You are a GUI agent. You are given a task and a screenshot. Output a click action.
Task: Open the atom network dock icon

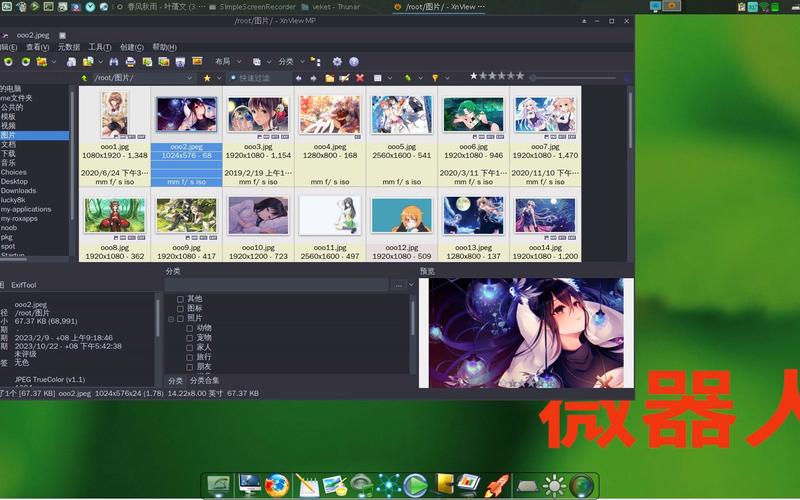coord(389,485)
